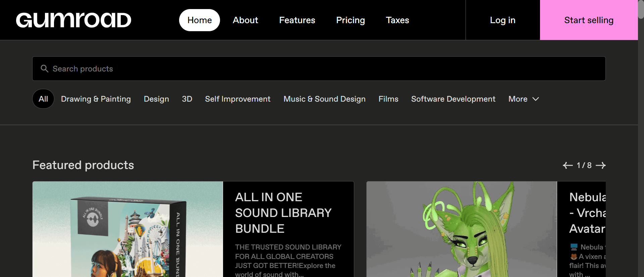The width and height of the screenshot is (644, 277).
Task: Select the All category pill
Action: 43,99
